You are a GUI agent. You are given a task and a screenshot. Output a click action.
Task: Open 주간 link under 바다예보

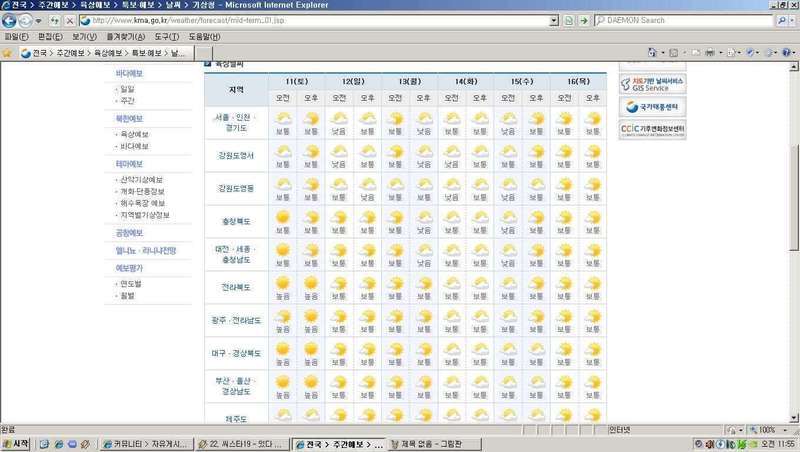[127, 101]
